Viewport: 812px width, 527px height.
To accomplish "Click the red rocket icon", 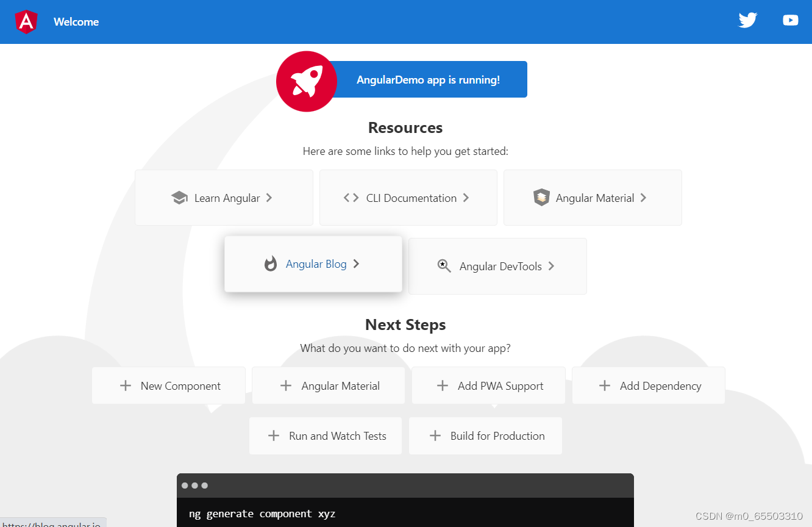I will click(306, 81).
